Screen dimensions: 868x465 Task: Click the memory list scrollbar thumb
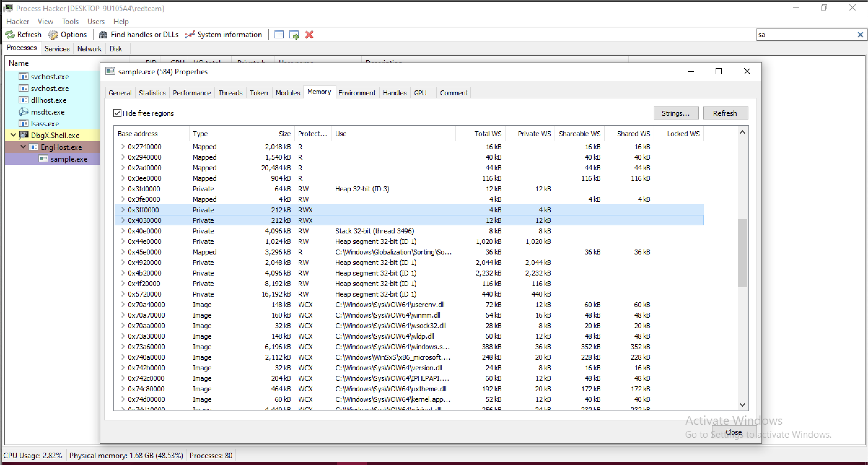pos(742,253)
